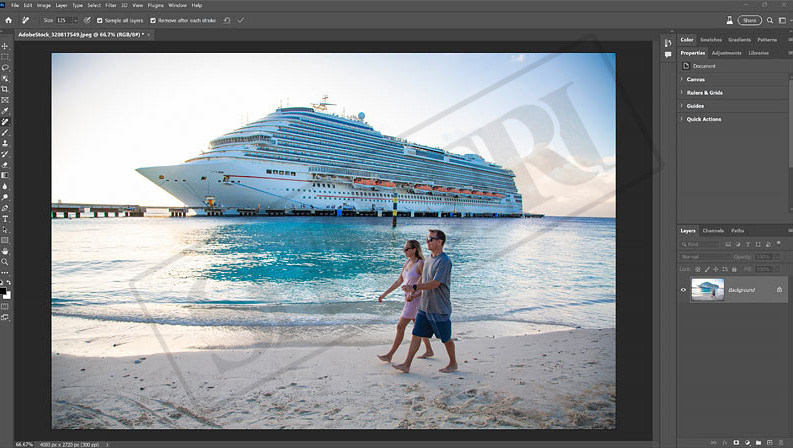Open the Filter menu
This screenshot has height=448, width=793.
coord(110,5)
